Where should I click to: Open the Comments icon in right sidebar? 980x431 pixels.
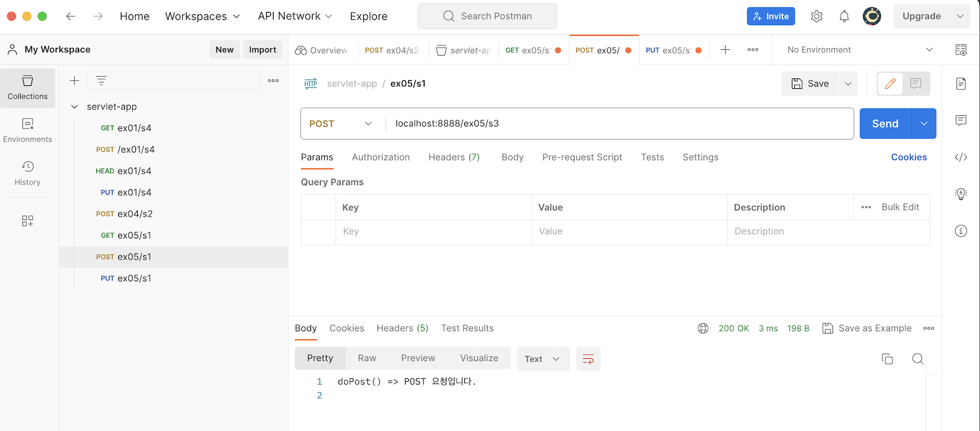click(961, 120)
